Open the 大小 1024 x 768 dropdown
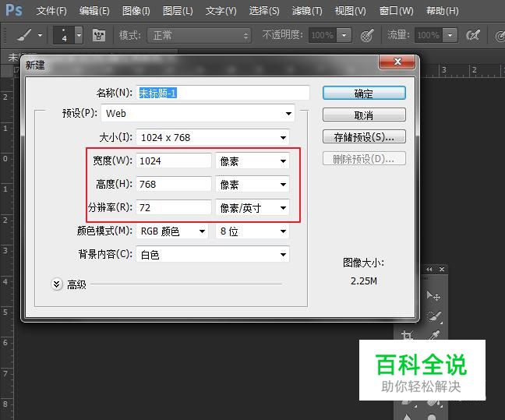505x420 pixels. click(x=213, y=137)
